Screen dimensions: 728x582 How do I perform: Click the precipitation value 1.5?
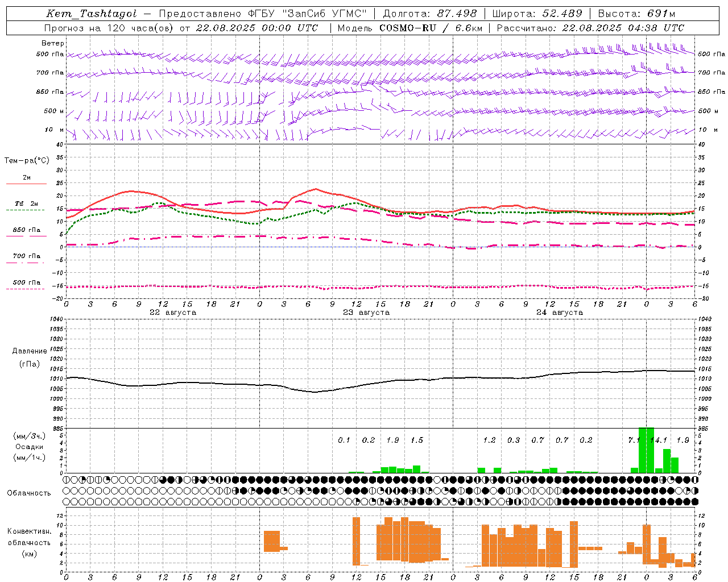[x=417, y=440]
